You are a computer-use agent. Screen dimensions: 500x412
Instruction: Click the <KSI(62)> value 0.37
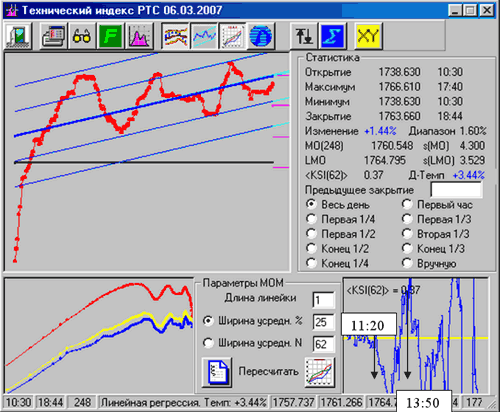pyautogui.click(x=373, y=175)
